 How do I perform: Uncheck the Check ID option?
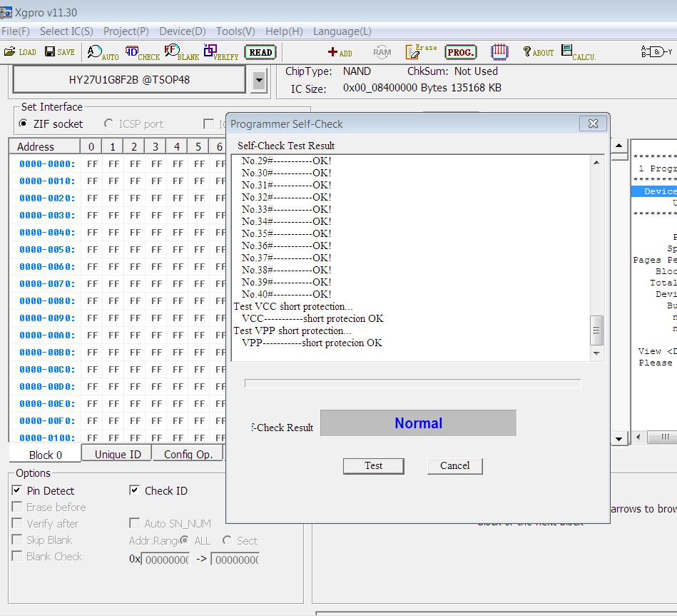coord(134,490)
